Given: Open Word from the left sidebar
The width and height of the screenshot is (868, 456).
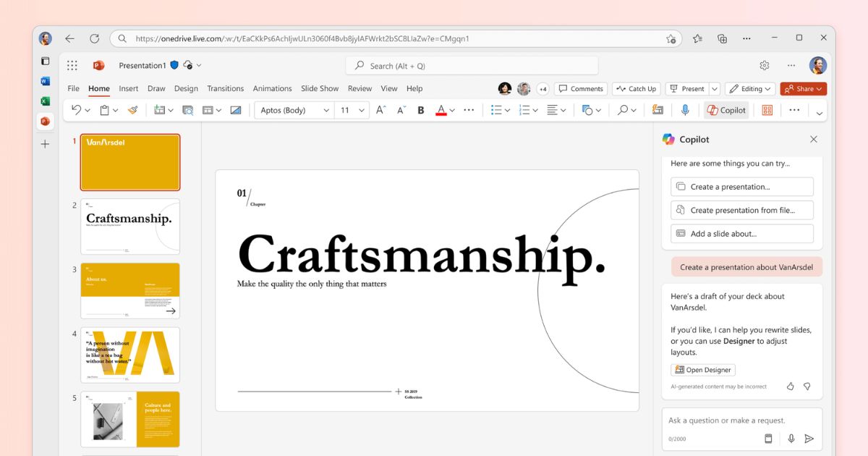Looking at the screenshot, I should (x=45, y=81).
